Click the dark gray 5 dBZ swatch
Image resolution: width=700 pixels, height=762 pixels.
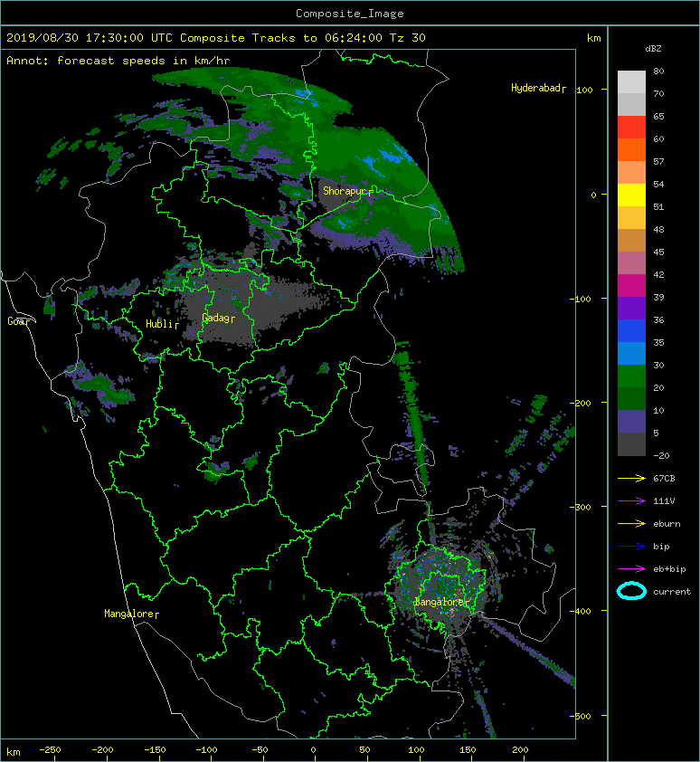tap(631, 444)
